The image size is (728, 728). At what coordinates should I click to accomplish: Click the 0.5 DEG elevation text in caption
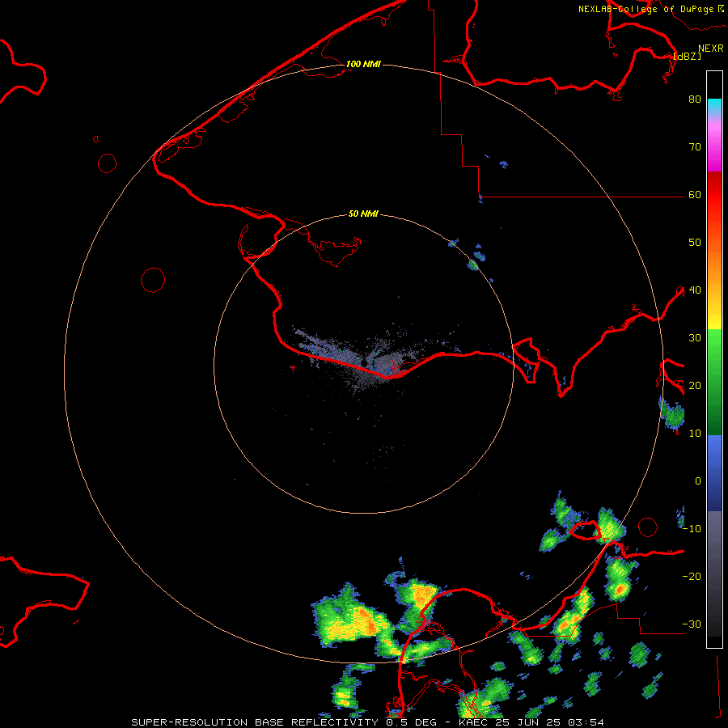(x=412, y=722)
